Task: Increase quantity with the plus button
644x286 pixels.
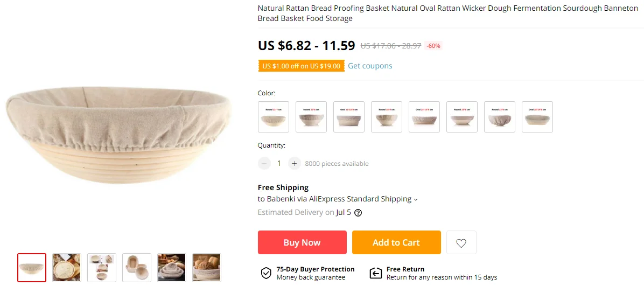Action: (293, 163)
